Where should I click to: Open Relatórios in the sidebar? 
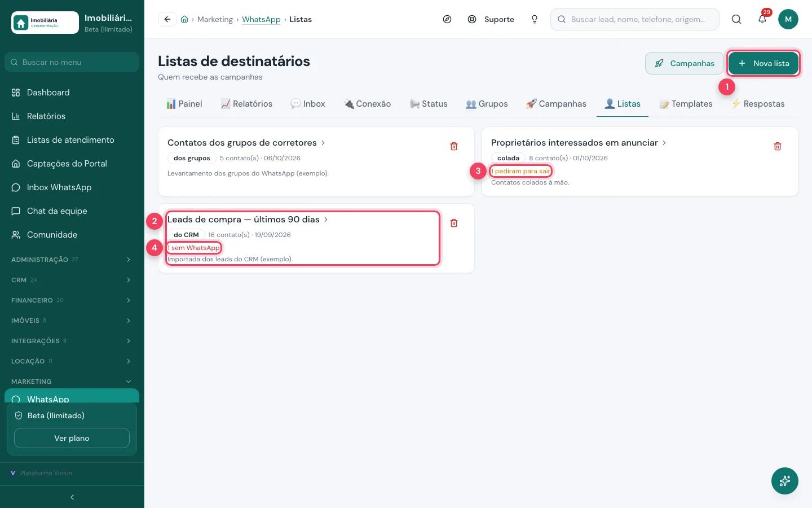point(72,116)
